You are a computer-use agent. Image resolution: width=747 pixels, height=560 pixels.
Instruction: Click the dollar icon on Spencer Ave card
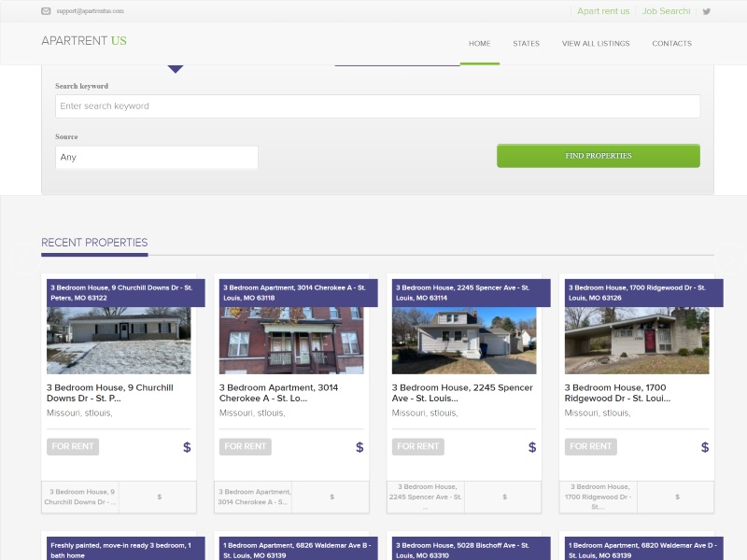531,446
